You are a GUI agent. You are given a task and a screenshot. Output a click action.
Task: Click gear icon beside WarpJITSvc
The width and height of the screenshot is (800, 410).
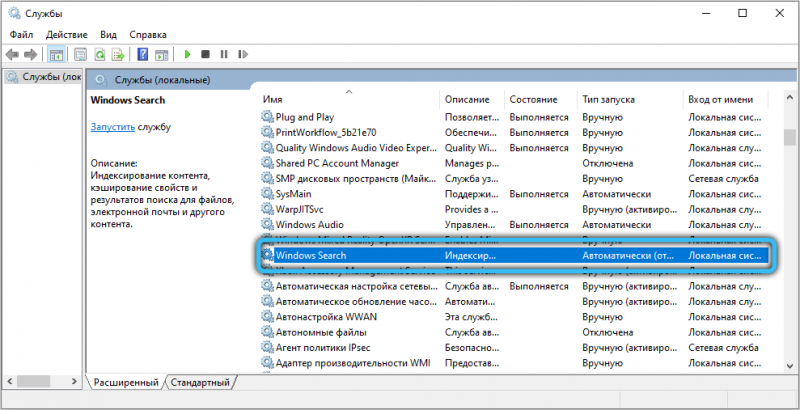267,209
